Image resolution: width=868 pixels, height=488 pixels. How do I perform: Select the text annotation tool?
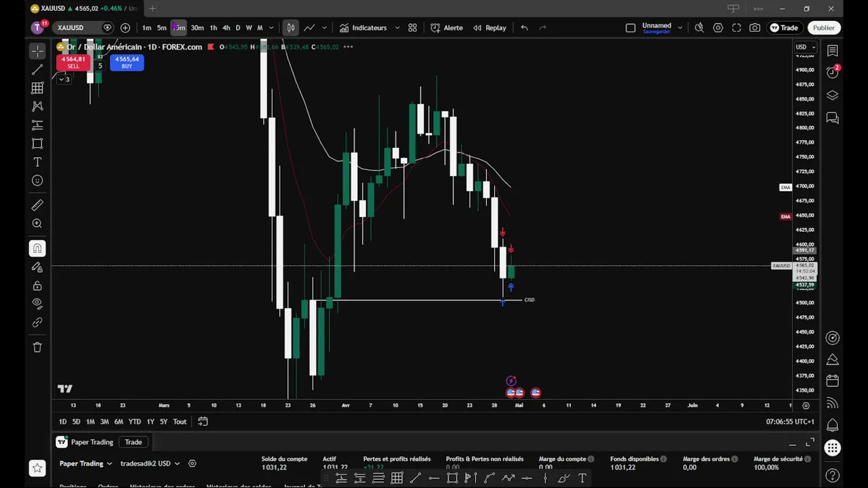coord(37,162)
